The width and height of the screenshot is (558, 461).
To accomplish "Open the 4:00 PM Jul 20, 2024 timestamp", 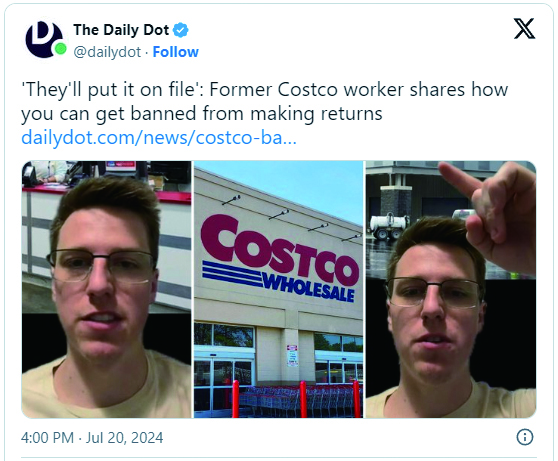I will tap(92, 438).
